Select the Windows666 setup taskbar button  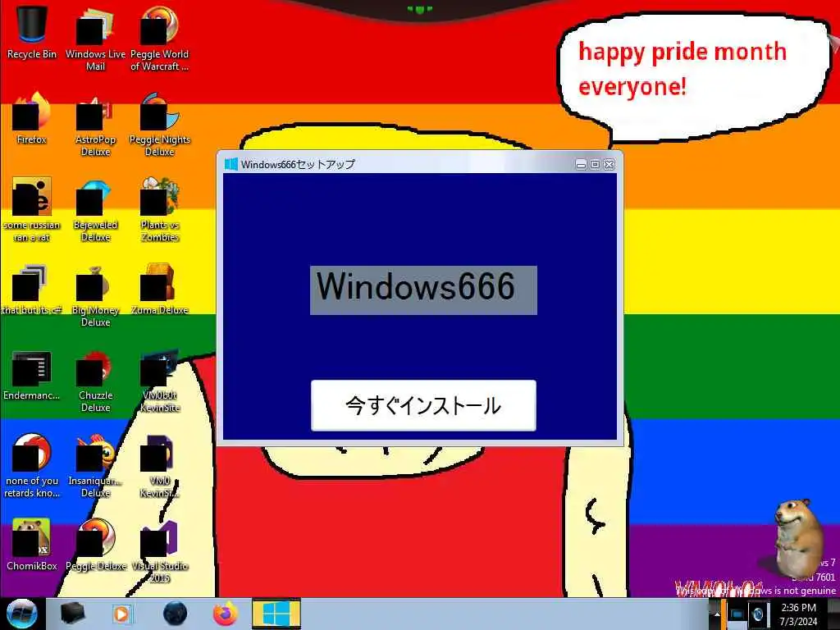(x=276, y=614)
